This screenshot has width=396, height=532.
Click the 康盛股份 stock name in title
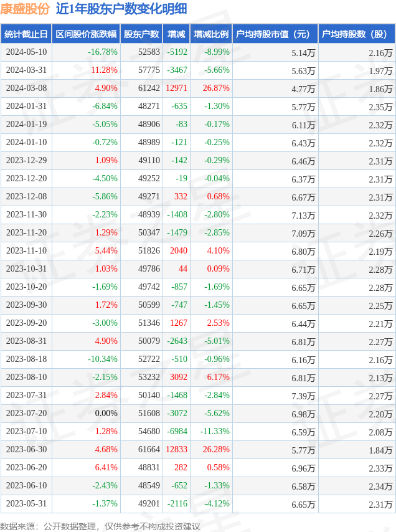(25, 9)
